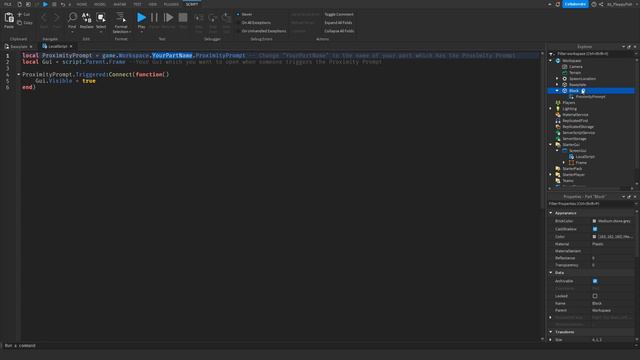Collapse the Data properties section
The image size is (640, 360).
[551, 272]
